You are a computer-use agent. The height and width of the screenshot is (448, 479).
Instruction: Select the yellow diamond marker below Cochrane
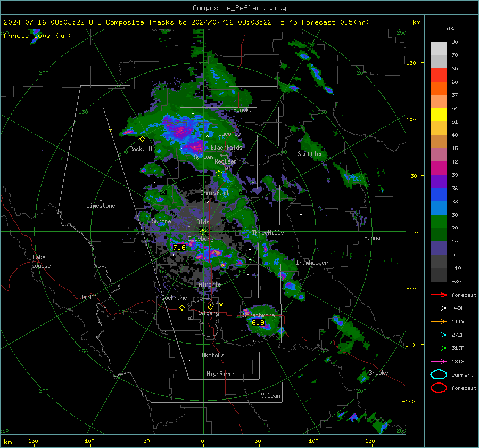[x=183, y=307]
